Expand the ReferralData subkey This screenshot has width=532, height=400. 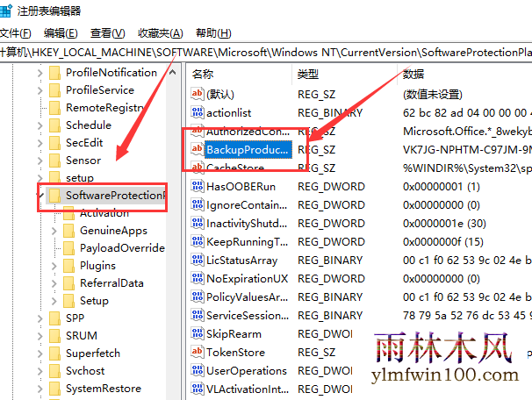(54, 283)
